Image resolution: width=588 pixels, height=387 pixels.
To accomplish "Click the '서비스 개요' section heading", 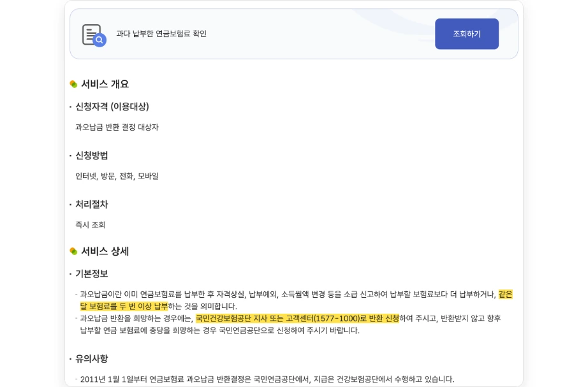I will (x=105, y=84).
